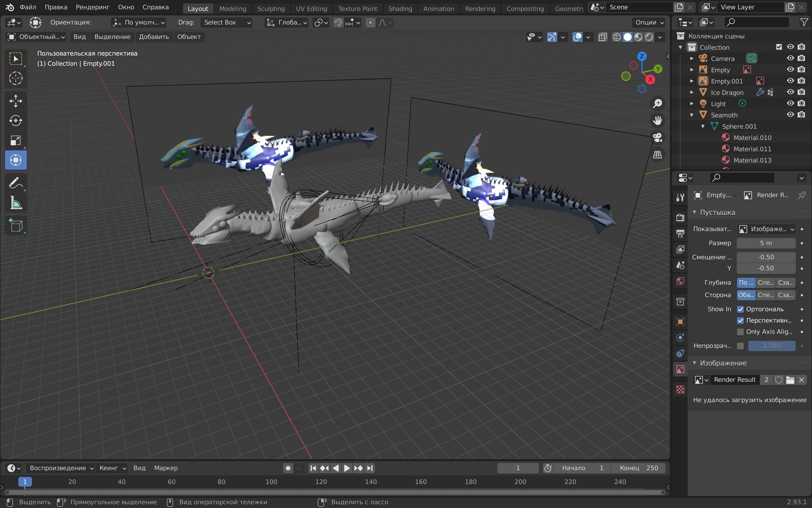Open the Файл menu
The height and width of the screenshot is (508, 812).
[28, 7]
